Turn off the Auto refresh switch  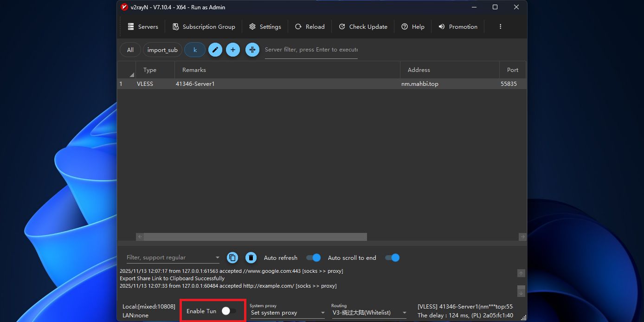click(x=314, y=258)
